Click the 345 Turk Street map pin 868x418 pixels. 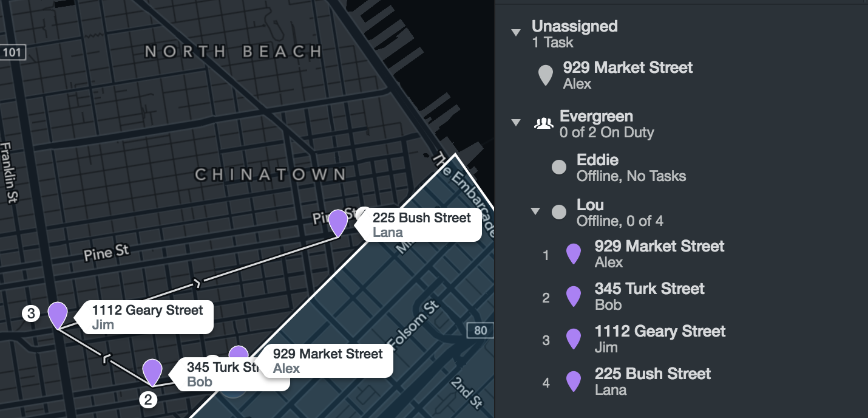pyautogui.click(x=152, y=372)
